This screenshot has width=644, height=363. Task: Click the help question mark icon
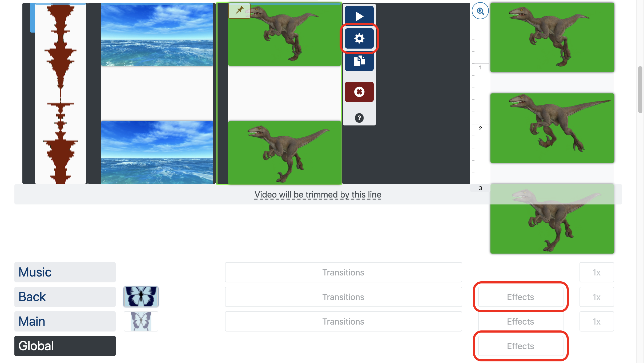point(359,118)
